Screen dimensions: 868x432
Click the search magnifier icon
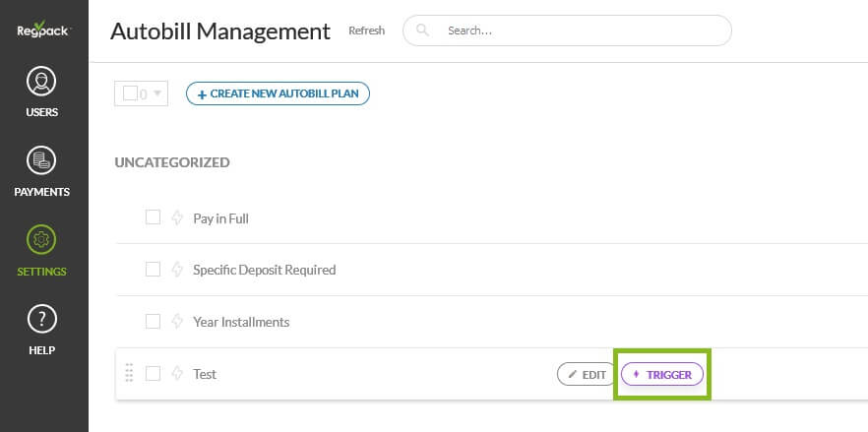(x=423, y=31)
